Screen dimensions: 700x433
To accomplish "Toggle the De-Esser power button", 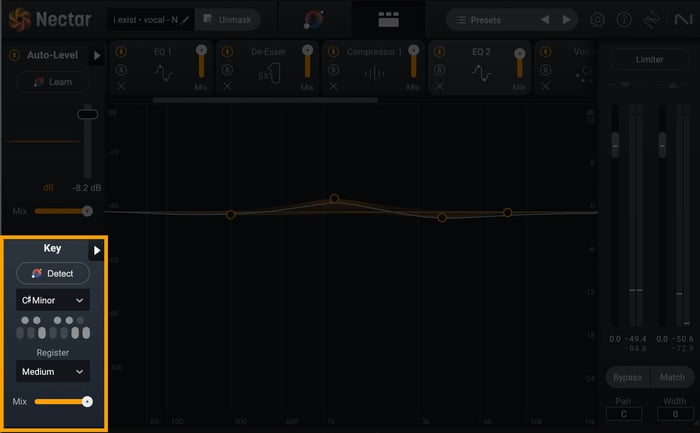I will (227, 52).
